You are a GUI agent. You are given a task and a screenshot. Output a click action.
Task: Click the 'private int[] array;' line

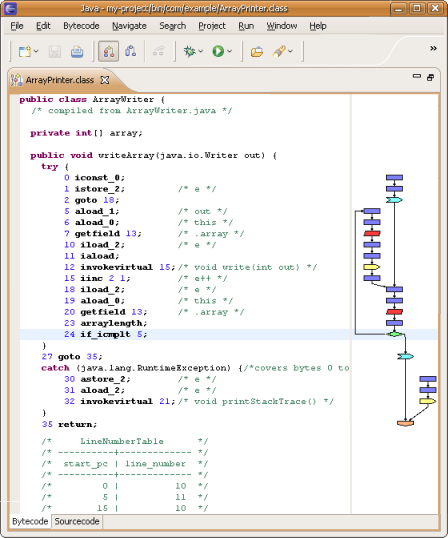pyautogui.click(x=86, y=133)
